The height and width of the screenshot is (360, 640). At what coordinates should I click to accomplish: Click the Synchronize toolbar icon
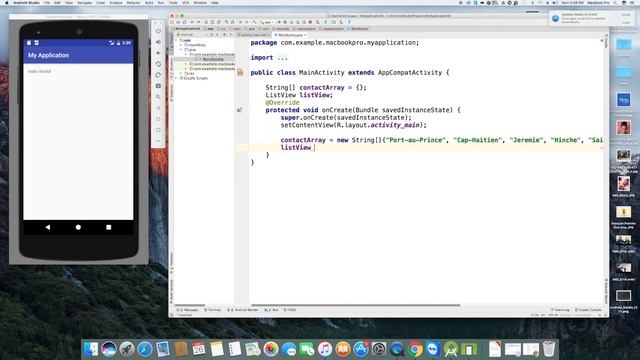184,22
